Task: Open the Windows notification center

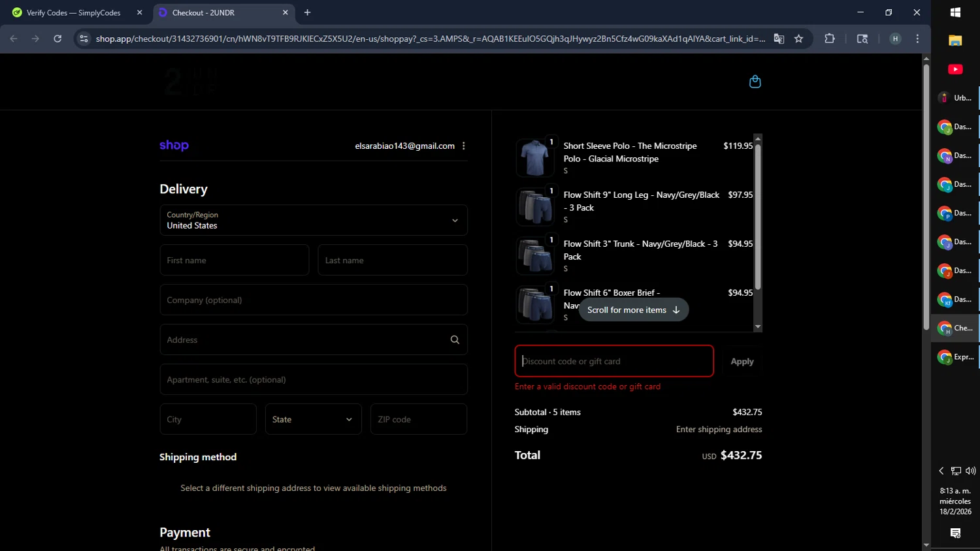Action: pyautogui.click(x=955, y=533)
